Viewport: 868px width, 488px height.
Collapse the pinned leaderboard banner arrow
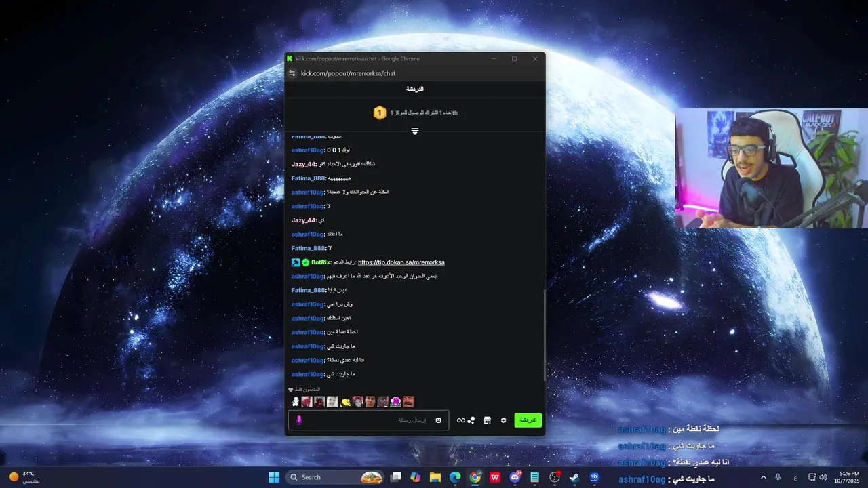415,131
